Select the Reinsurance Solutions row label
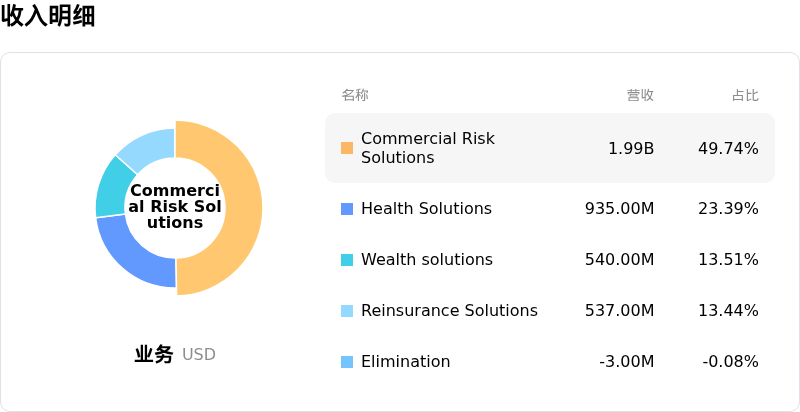Viewport: 800px width, 412px height. [449, 311]
